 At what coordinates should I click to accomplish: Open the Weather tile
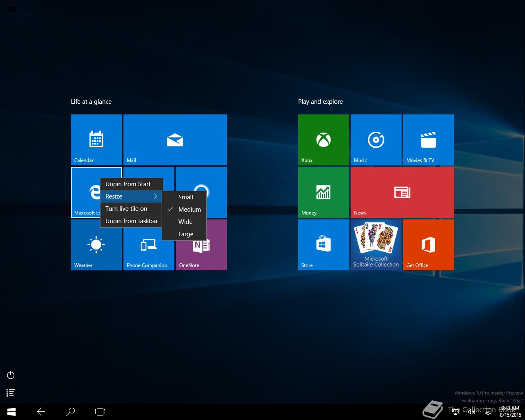pyautogui.click(x=96, y=245)
